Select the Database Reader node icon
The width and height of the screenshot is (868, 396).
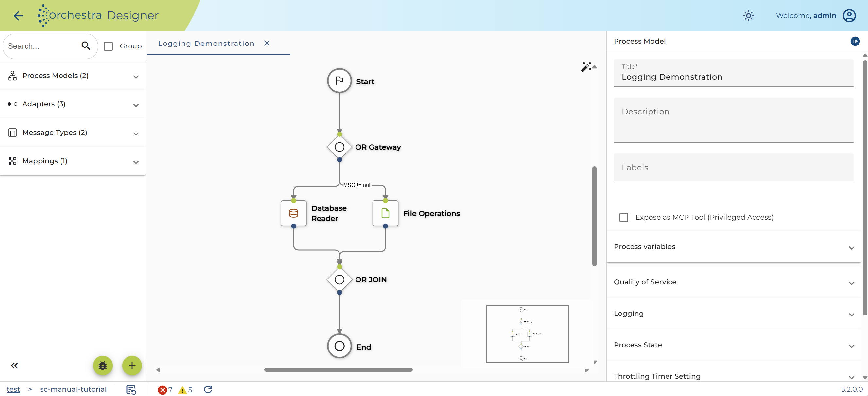pos(293,213)
